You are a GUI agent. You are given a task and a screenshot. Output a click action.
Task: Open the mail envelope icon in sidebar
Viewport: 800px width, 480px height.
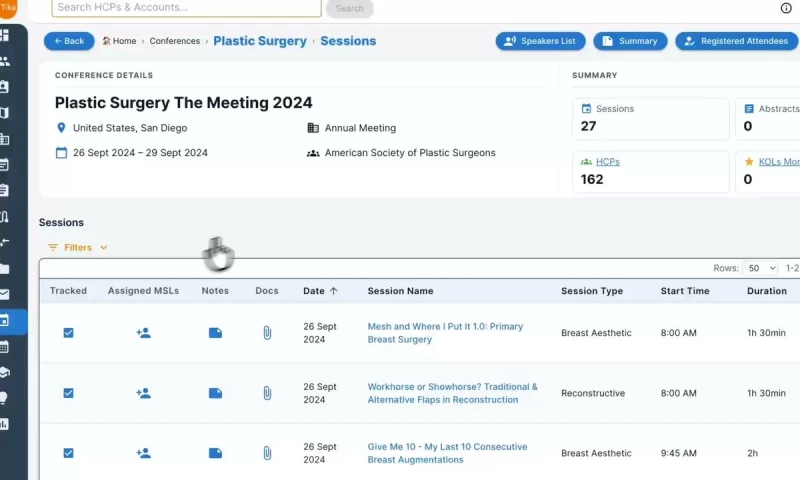coord(5,294)
